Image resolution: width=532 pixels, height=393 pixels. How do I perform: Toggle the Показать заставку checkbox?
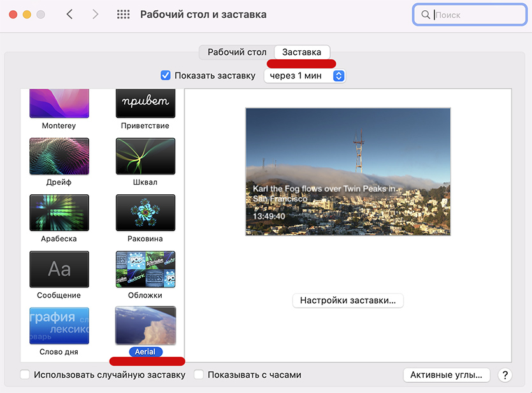166,76
